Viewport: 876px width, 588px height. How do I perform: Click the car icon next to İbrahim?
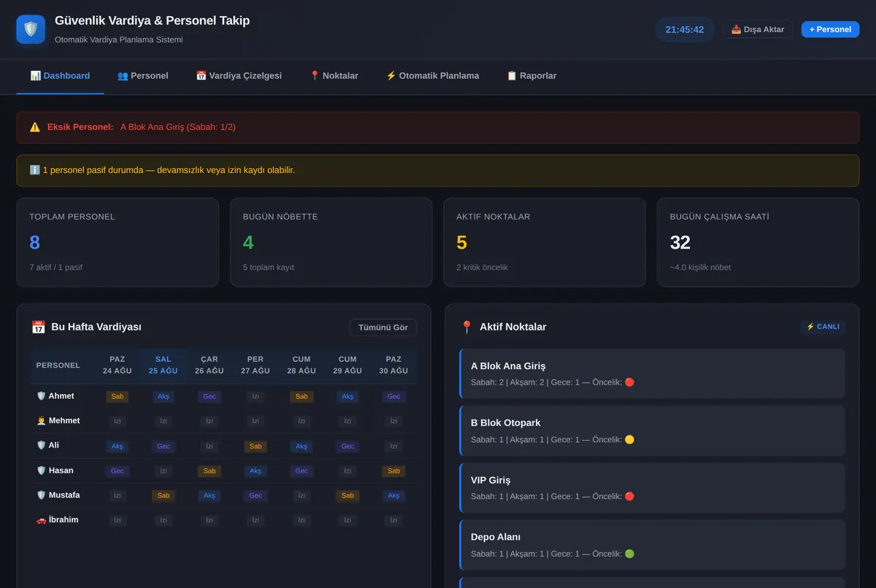[41, 520]
